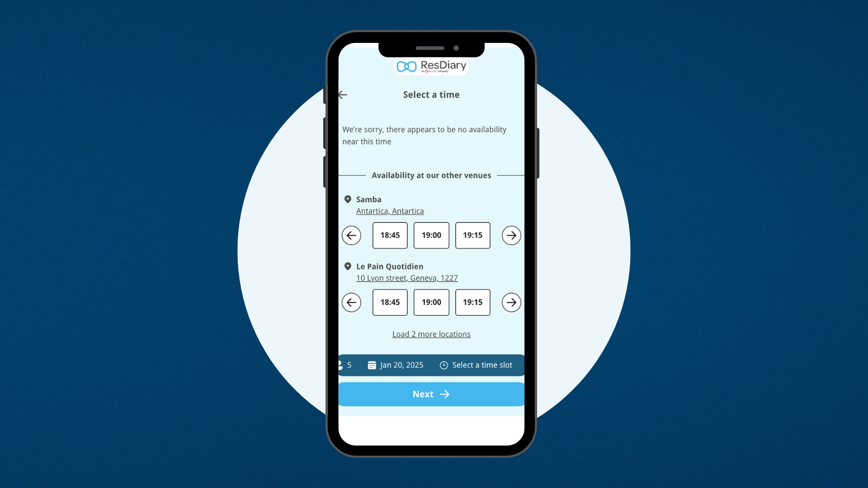The height and width of the screenshot is (488, 868).
Task: Select 18:45 time slot for Le Pain Quotidien
Action: pos(390,302)
